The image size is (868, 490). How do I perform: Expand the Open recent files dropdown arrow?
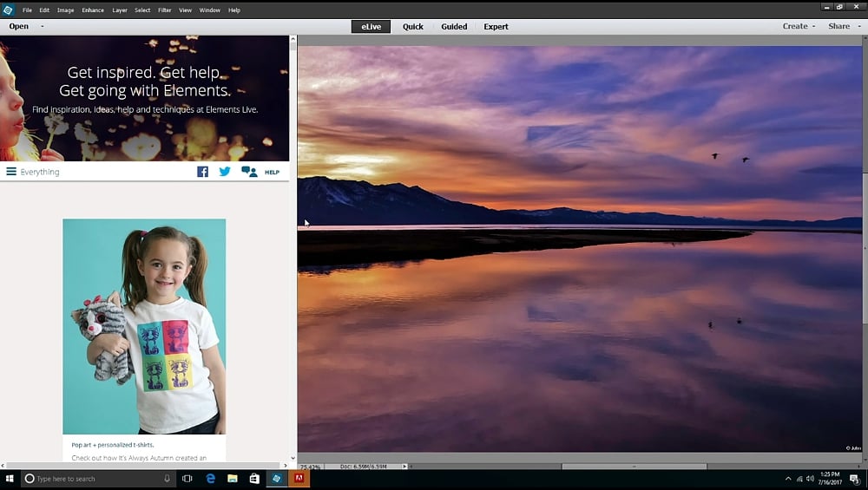(x=42, y=26)
